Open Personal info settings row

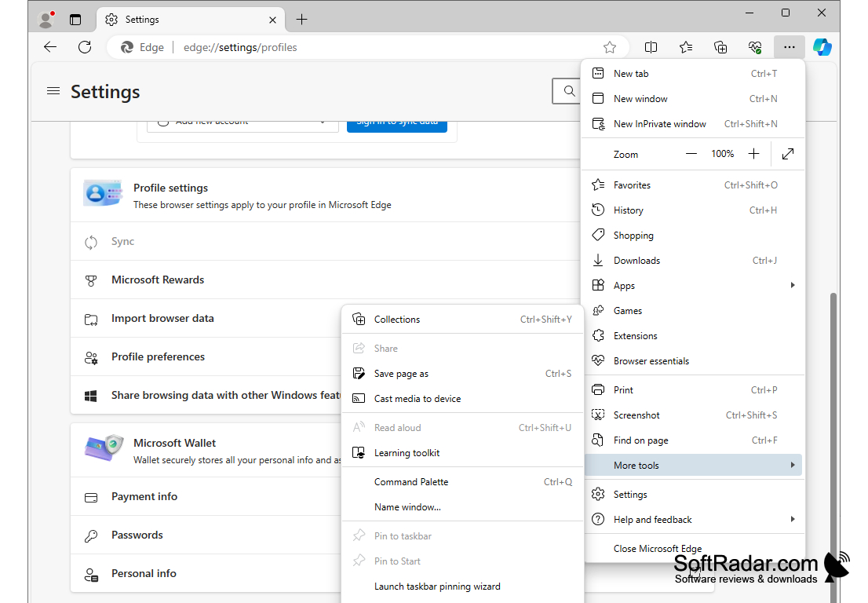point(206,574)
